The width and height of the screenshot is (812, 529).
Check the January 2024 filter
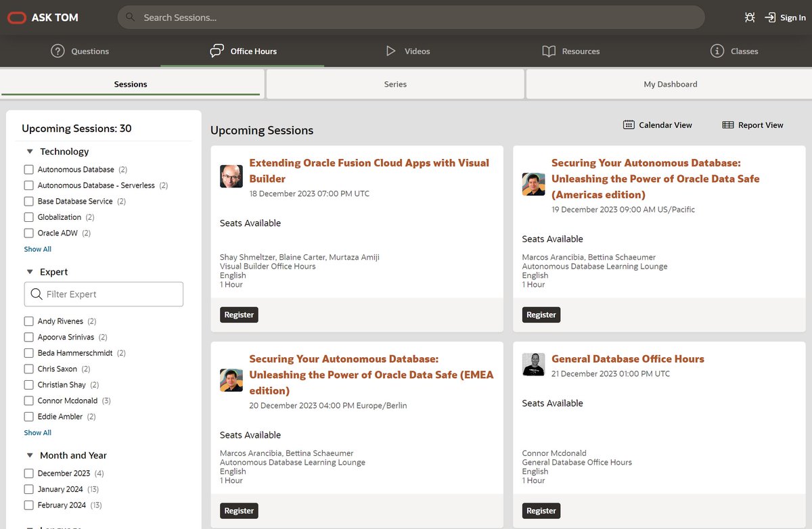pyautogui.click(x=28, y=489)
